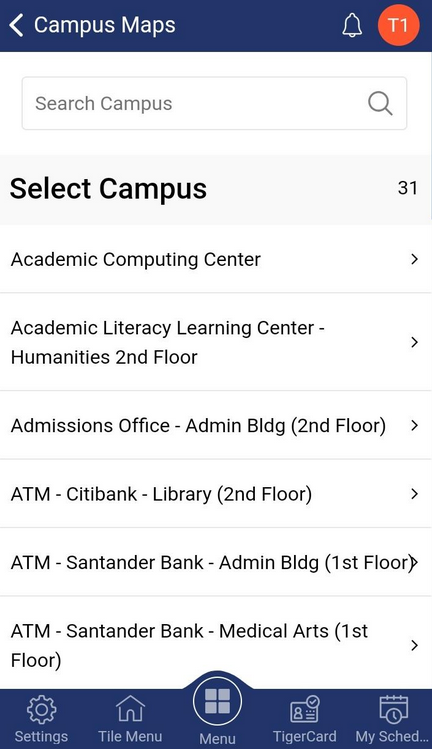Expand chevron for Academic Computing Center
This screenshot has width=432, height=749.
[x=414, y=259]
